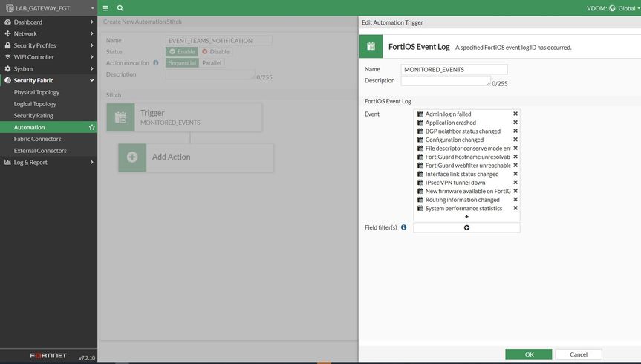Click the v7.2.10 version label
This screenshot has width=641, height=364.
87,357
